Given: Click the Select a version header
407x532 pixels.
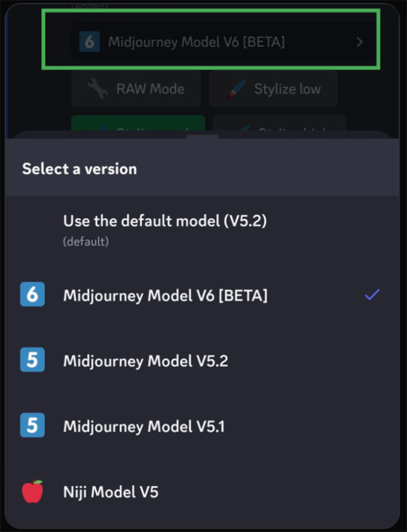Looking at the screenshot, I should pos(80,169).
